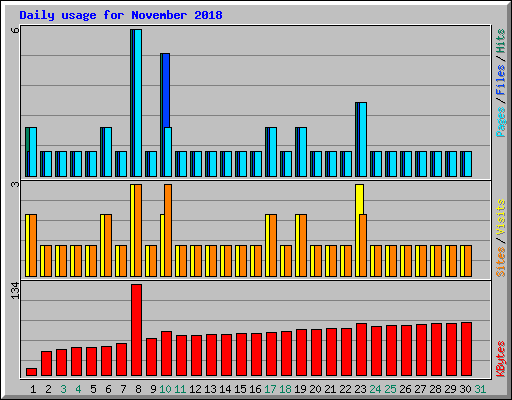This screenshot has width=512, height=400.
Task: Click the green day 24 axis label
Action: coord(375,389)
